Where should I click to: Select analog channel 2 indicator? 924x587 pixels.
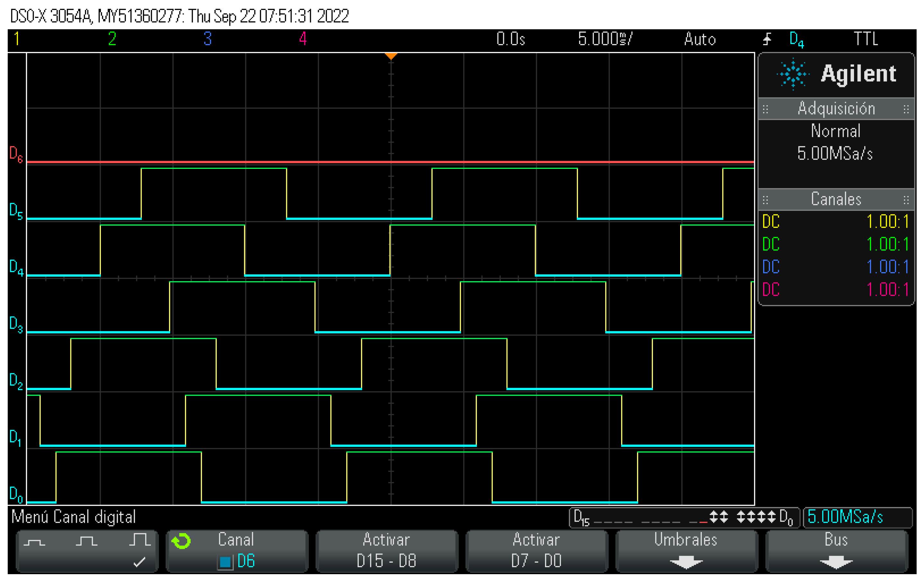pos(112,39)
